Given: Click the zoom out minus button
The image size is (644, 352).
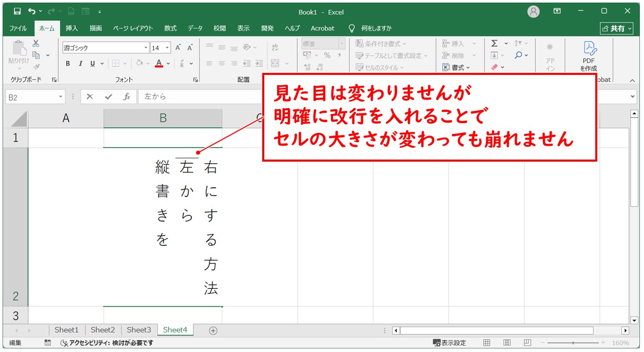Looking at the screenshot, I should [543, 343].
